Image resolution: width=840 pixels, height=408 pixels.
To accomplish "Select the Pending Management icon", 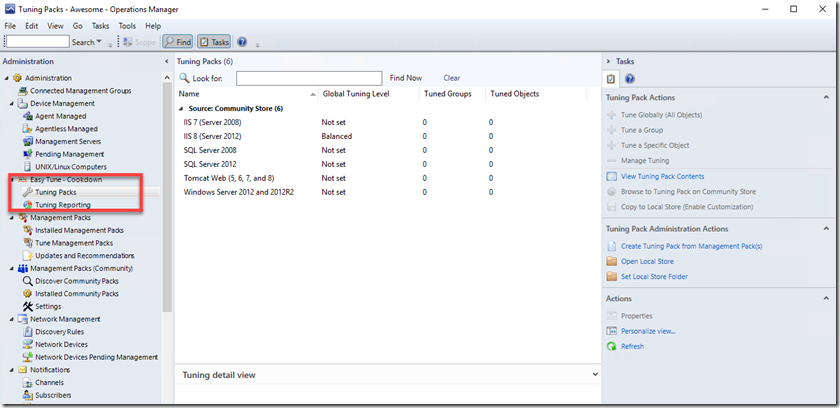I will [28, 154].
